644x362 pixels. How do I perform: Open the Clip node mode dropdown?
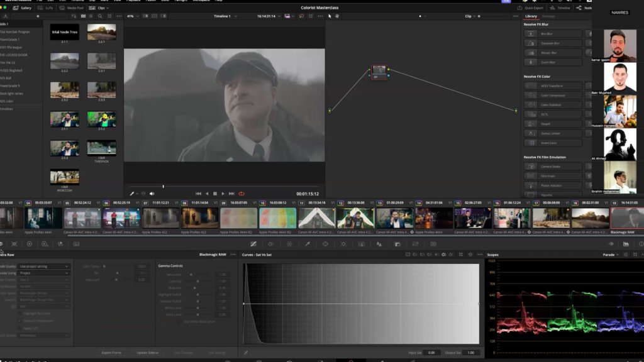pyautogui.click(x=470, y=16)
